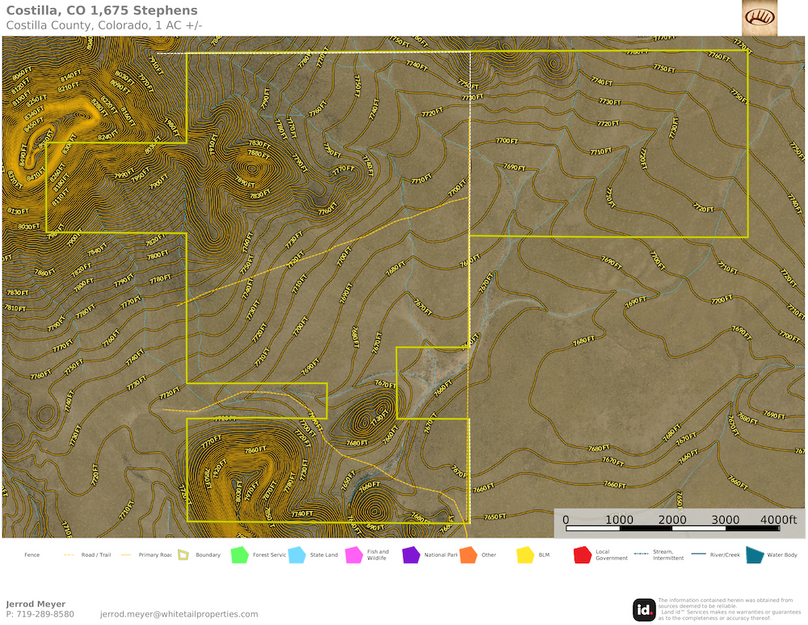Image resolution: width=808 pixels, height=625 pixels.
Task: Click the teal Water Body legend icon
Action: [754, 554]
